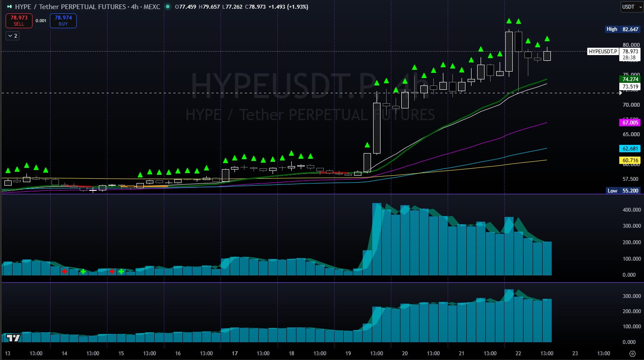This screenshot has height=360, width=644.
Task: Open the TradingView logo link
Action: (13, 338)
